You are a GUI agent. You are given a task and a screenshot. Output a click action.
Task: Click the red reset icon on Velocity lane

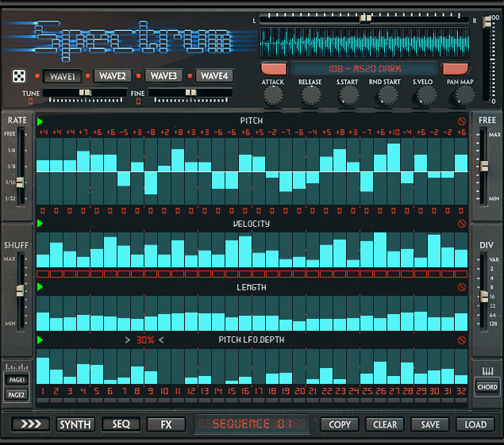coord(462,224)
